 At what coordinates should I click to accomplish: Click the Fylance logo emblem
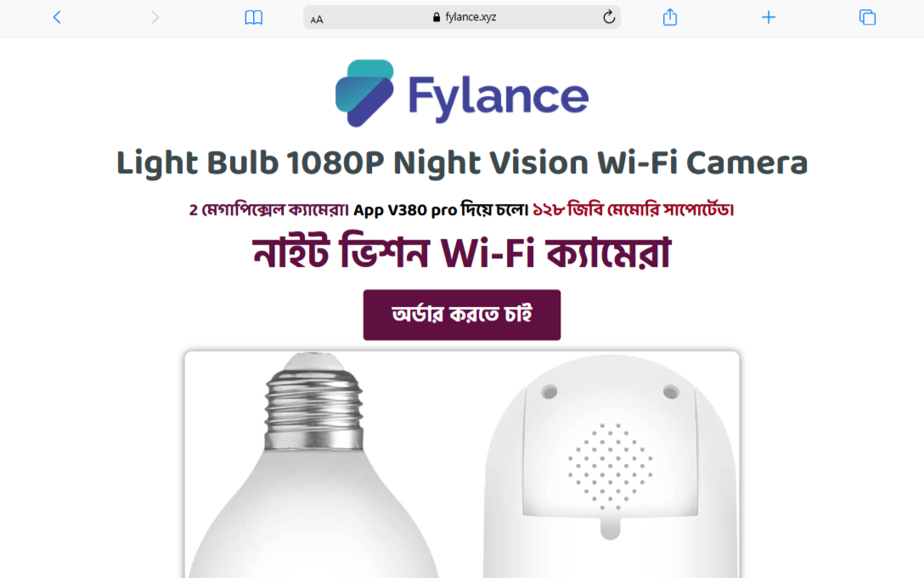(x=364, y=93)
